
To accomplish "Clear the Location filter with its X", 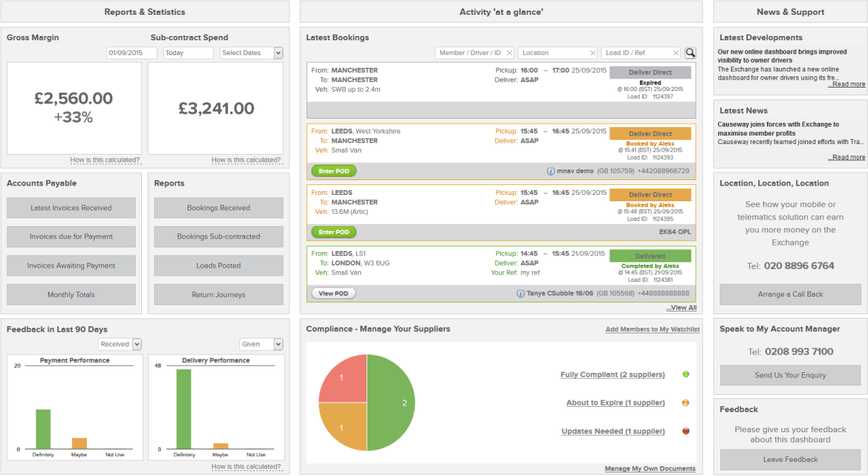I will [x=593, y=53].
